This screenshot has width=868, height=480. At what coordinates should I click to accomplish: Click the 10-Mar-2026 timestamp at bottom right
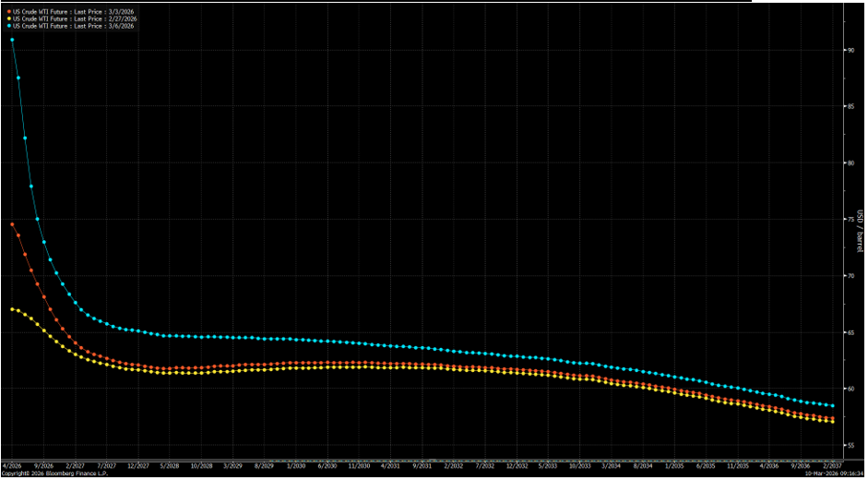(827, 474)
